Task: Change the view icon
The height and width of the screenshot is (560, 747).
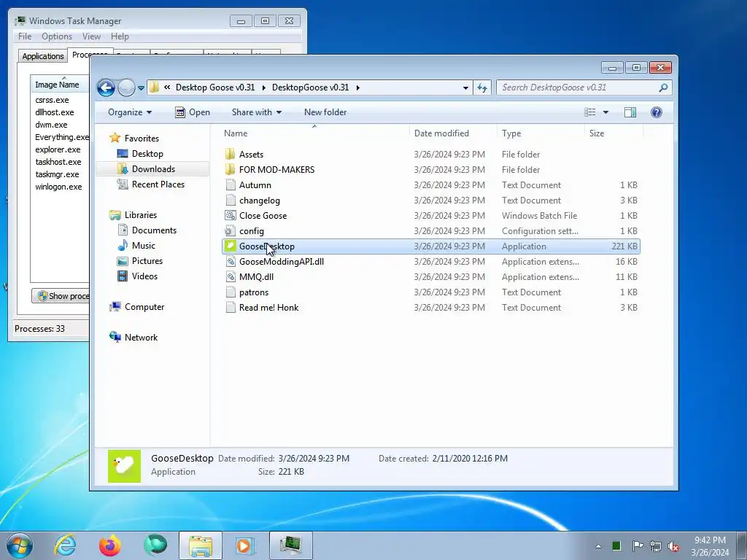Action: (x=589, y=112)
